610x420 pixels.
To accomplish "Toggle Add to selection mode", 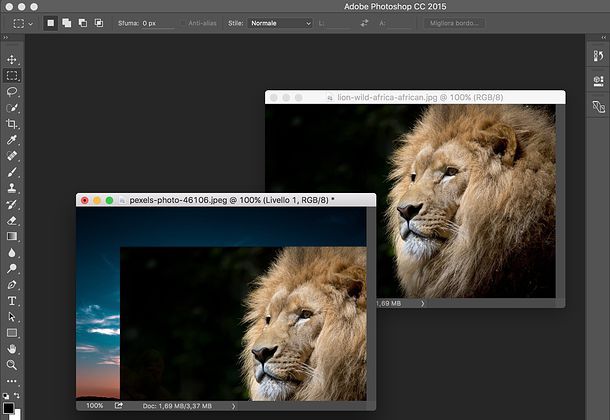I will point(67,22).
